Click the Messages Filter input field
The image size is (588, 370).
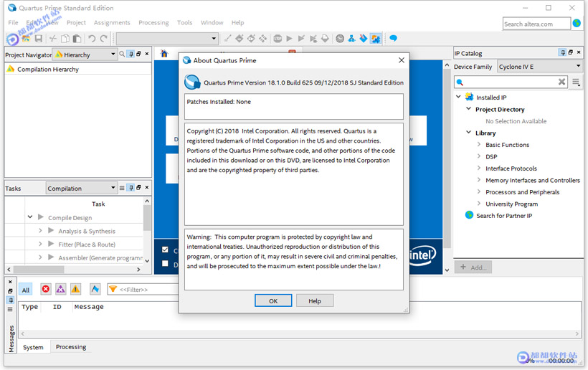pos(143,289)
